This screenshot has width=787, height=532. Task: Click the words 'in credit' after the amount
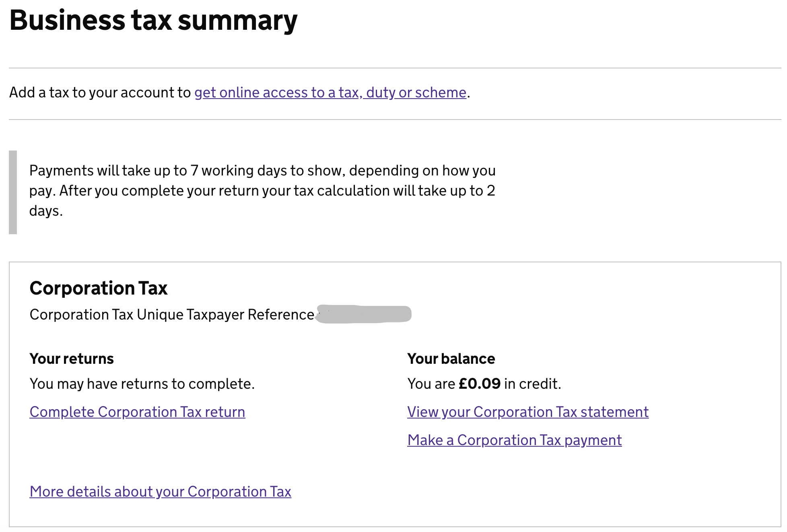(x=532, y=384)
